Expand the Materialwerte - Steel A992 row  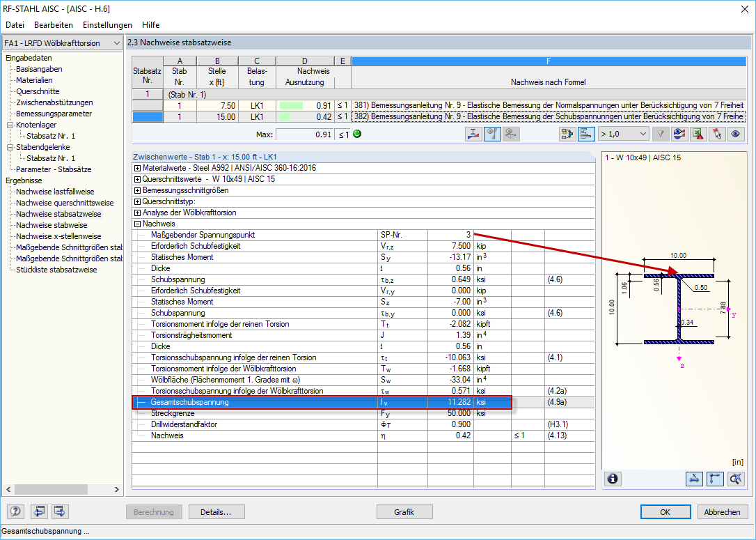point(137,169)
